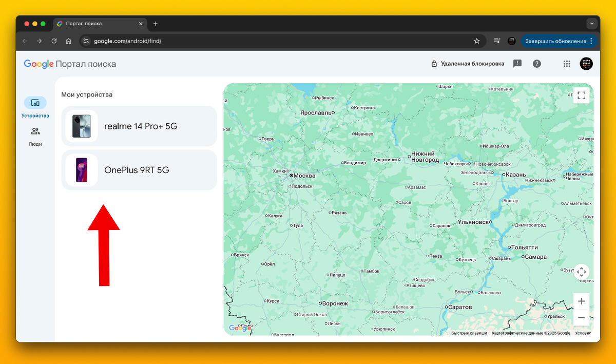
Task: Click the Владимир city label on map
Action: (355, 163)
